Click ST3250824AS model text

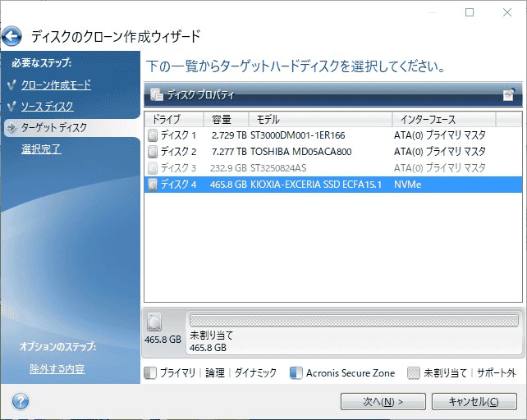coord(278,168)
